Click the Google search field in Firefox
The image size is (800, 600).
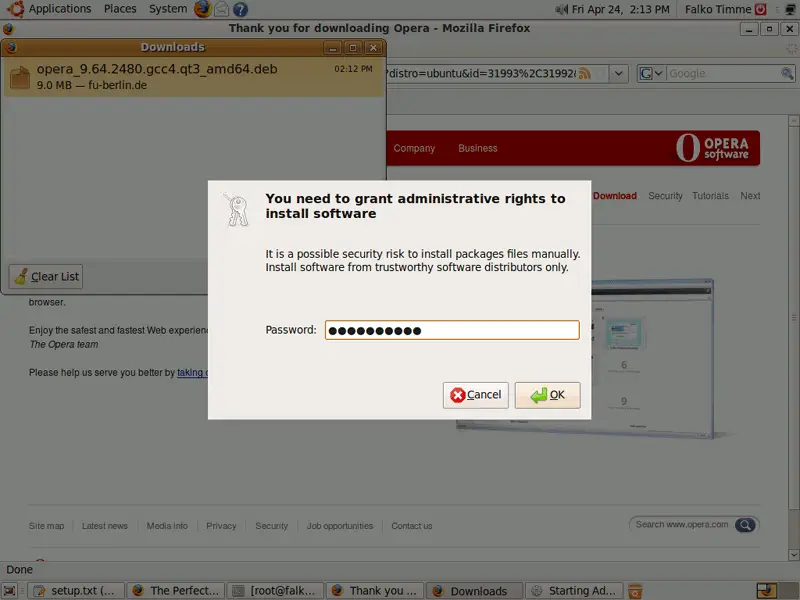point(723,73)
